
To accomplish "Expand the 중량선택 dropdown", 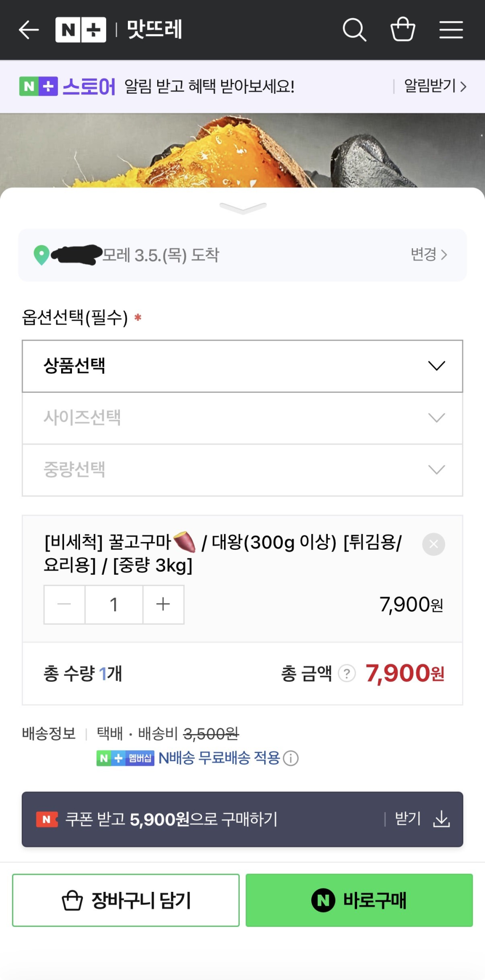I will (x=242, y=470).
